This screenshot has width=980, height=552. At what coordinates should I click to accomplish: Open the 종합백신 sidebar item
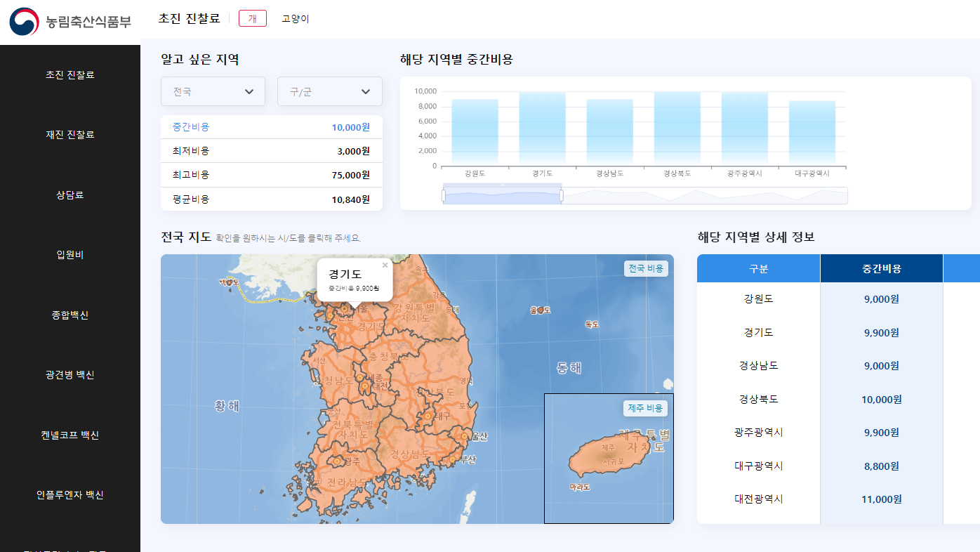(69, 315)
